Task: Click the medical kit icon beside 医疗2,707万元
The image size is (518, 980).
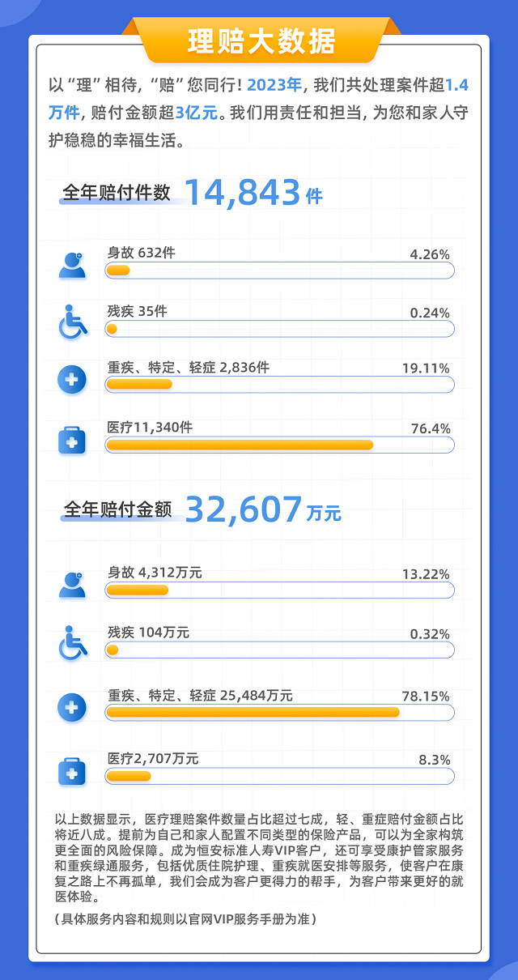Action: coord(72,771)
